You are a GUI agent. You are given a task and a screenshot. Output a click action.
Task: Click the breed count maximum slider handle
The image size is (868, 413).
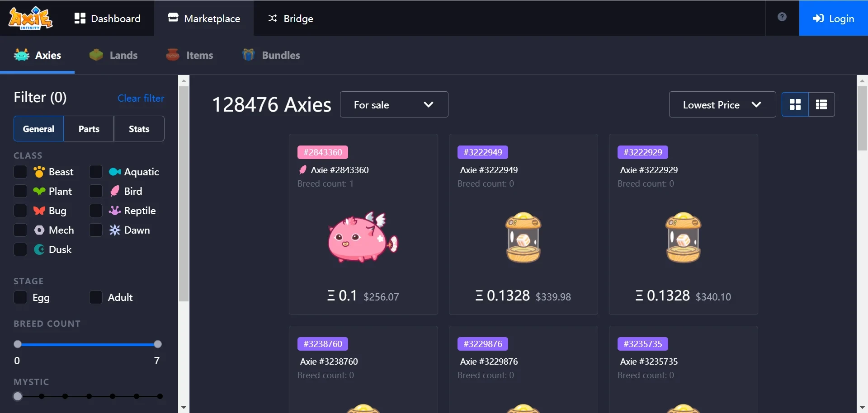[x=158, y=344]
